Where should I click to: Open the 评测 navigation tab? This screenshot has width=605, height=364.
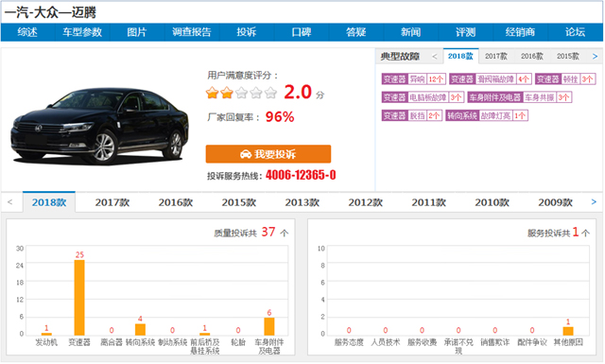point(466,32)
